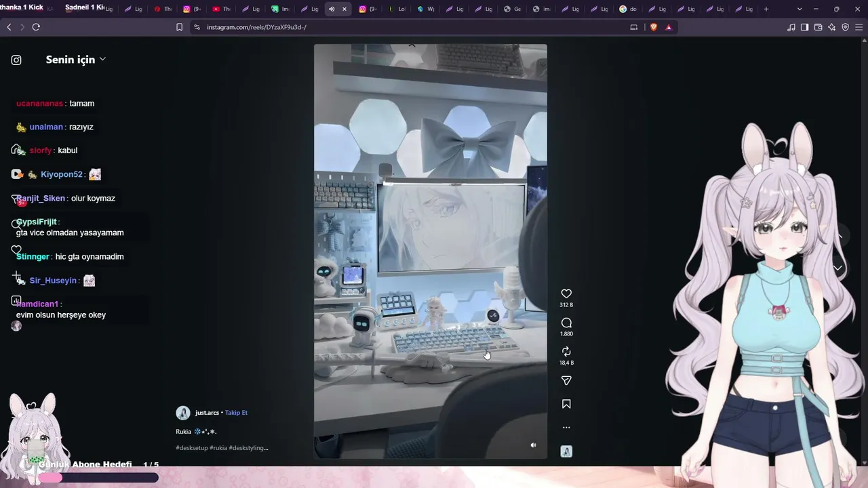The image size is (868, 488).
Task: Open the browser main hamburger menu
Action: pos(859,27)
